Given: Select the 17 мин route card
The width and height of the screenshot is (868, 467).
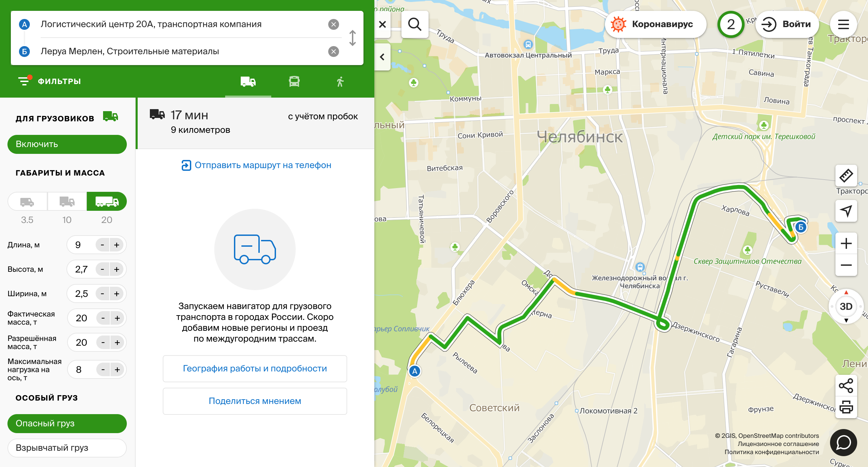Looking at the screenshot, I should (x=256, y=123).
